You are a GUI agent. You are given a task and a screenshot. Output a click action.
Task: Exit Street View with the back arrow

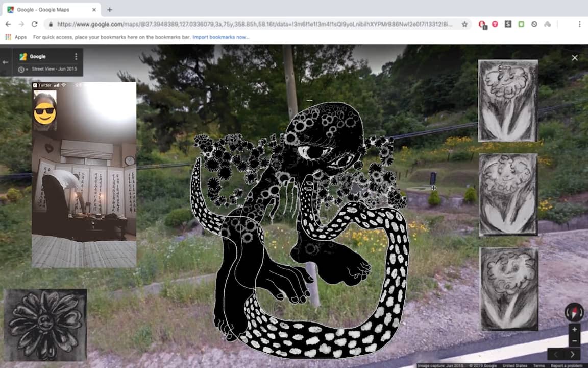click(x=5, y=62)
